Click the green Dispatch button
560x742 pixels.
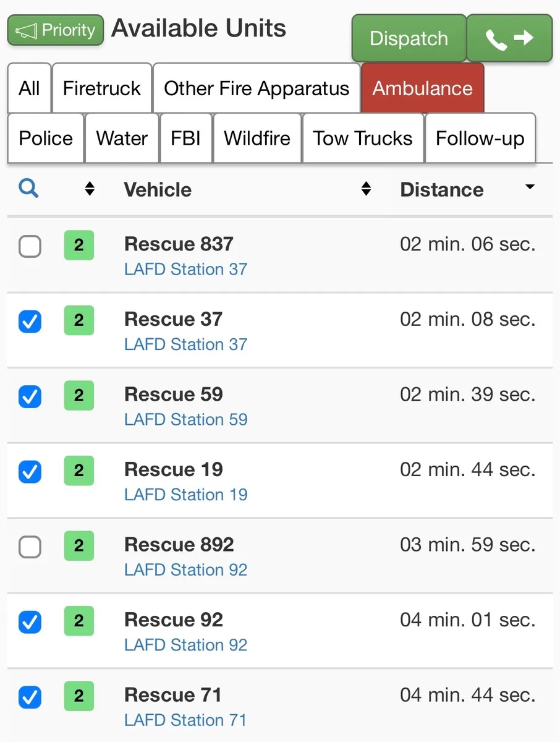pos(409,38)
